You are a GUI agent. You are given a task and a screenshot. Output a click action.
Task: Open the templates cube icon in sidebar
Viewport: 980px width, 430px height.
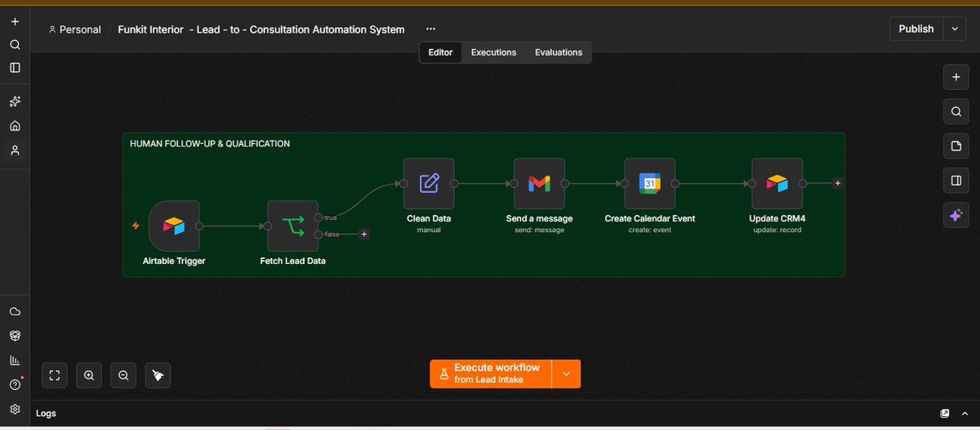[15, 335]
